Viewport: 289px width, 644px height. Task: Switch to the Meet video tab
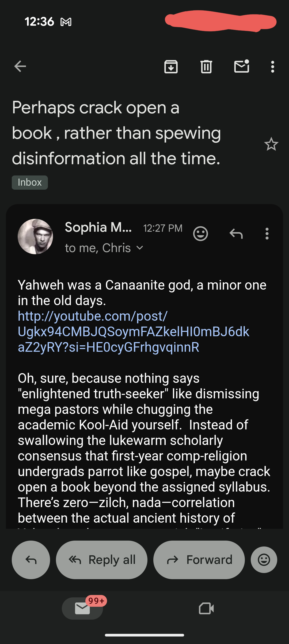coord(206,608)
